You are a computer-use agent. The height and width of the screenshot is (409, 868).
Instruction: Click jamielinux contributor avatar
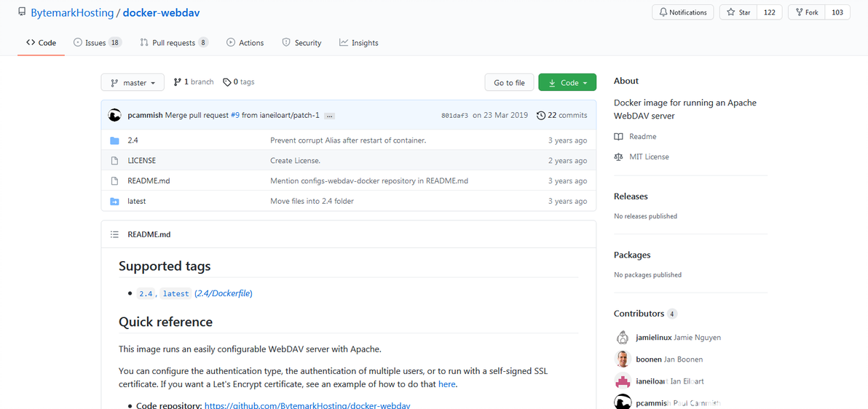tap(623, 338)
